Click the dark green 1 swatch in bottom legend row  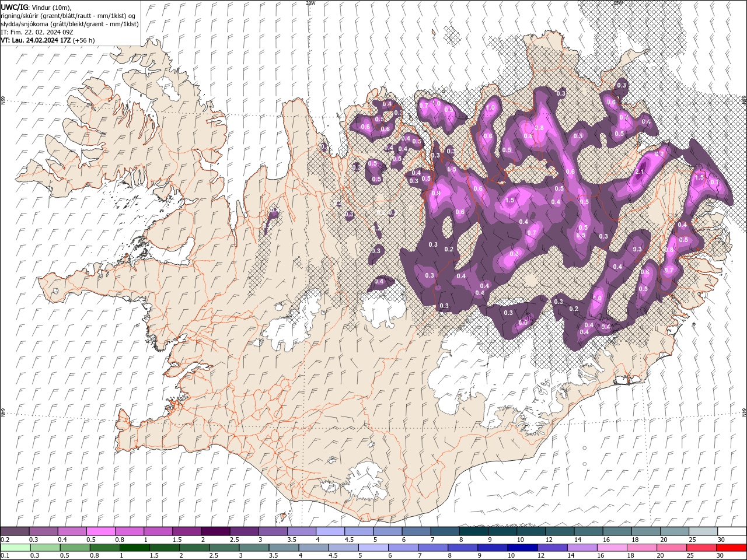click(x=134, y=548)
